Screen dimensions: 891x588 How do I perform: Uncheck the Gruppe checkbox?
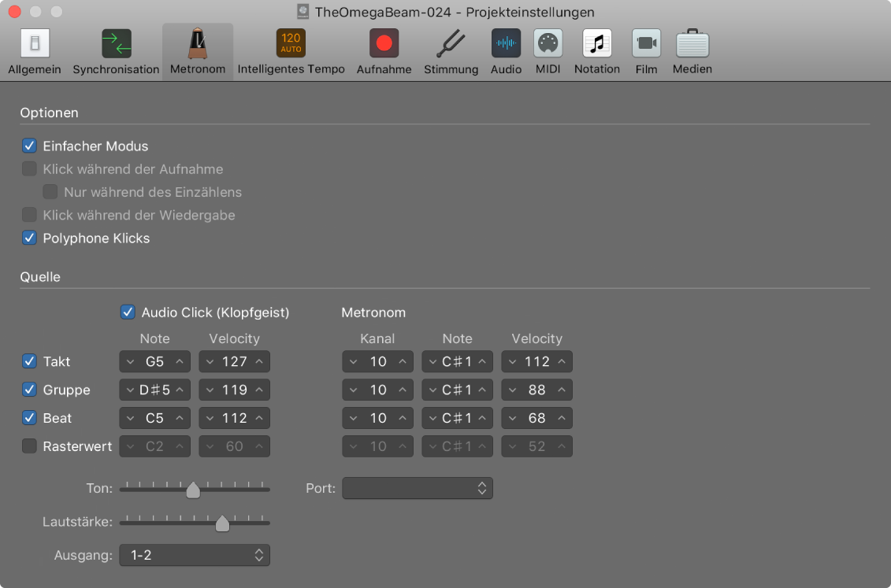tap(30, 390)
